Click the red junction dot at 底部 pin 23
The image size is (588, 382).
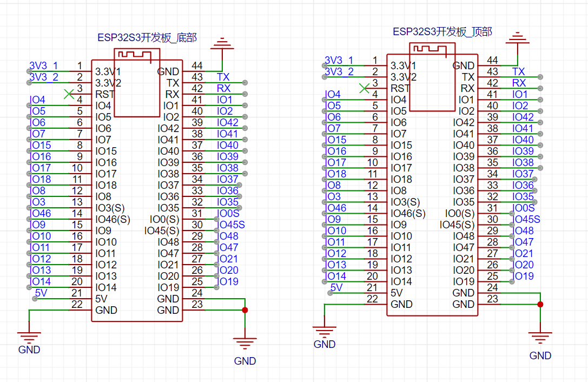(245, 310)
